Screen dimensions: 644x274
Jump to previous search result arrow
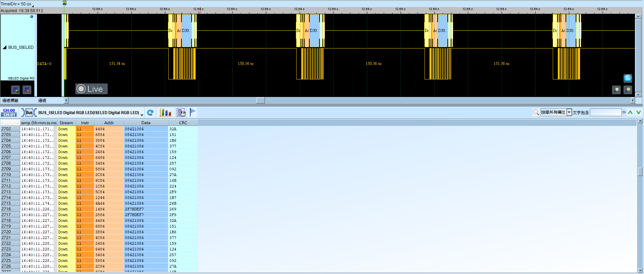630,112
